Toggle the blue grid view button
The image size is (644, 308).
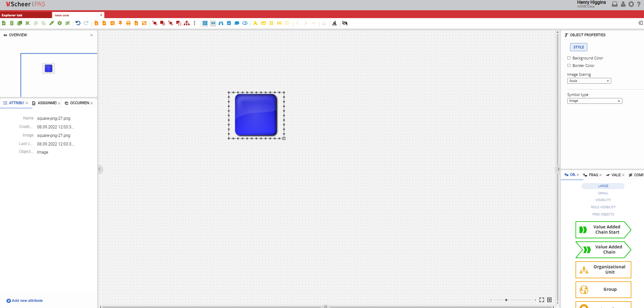tap(205, 23)
